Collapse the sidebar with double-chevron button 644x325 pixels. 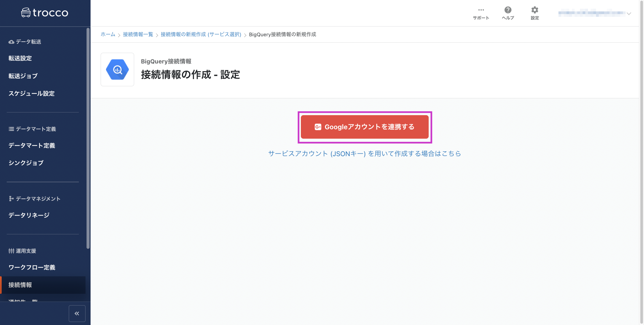[77, 314]
